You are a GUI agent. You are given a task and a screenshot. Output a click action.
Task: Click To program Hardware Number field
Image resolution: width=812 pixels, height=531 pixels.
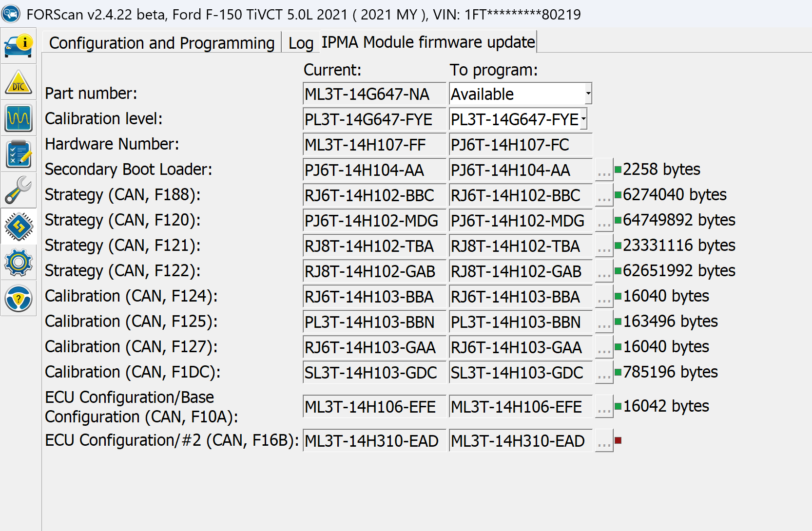pos(521,145)
